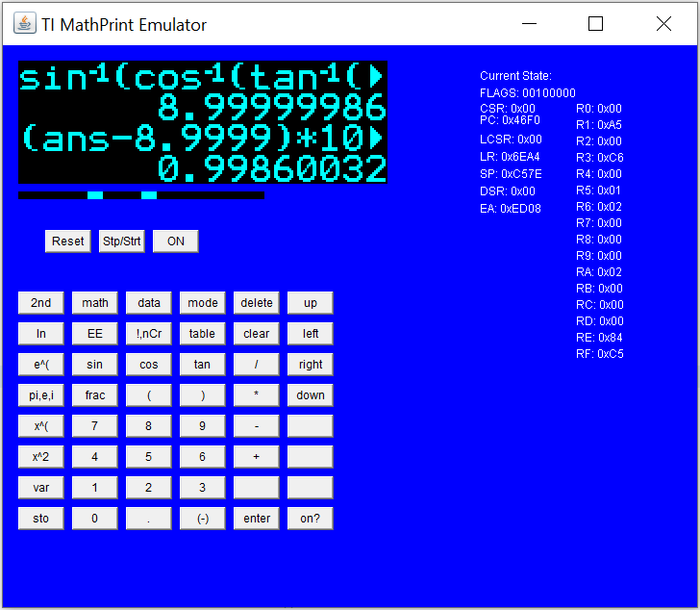The height and width of the screenshot is (610, 700).
Task: Click the RF: 0xC5 register value
Action: click(x=600, y=354)
